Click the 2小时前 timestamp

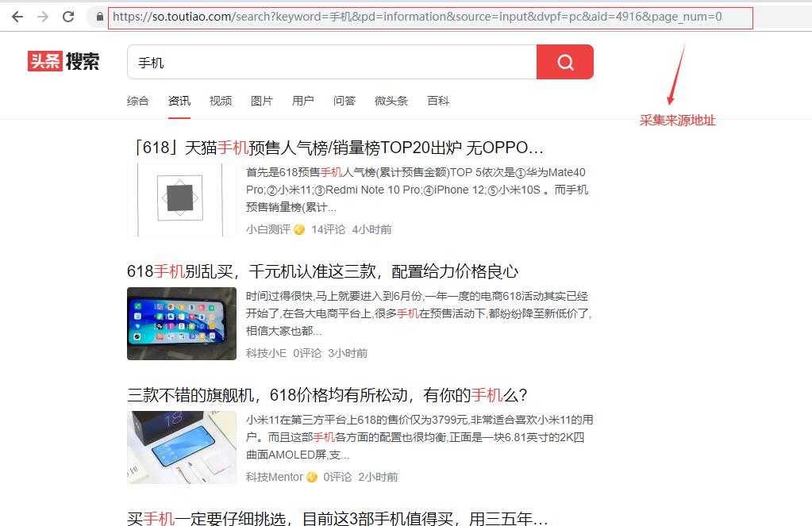(x=378, y=477)
